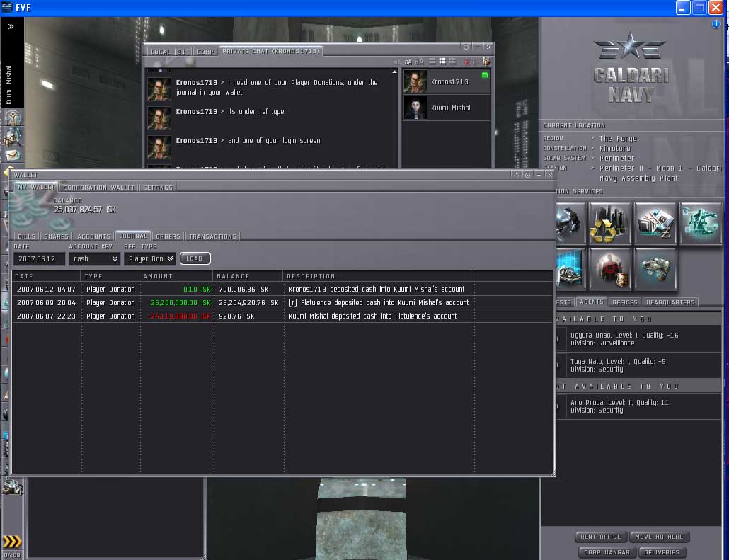Set chat to large font size
729x560 pixels.
click(x=420, y=62)
